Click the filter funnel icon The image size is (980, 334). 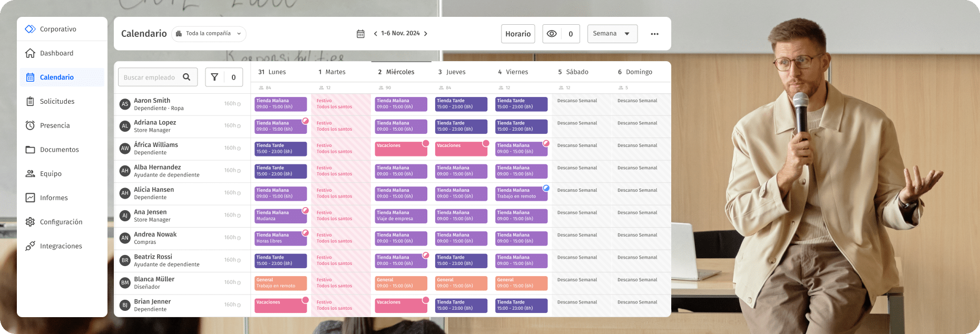tap(214, 77)
